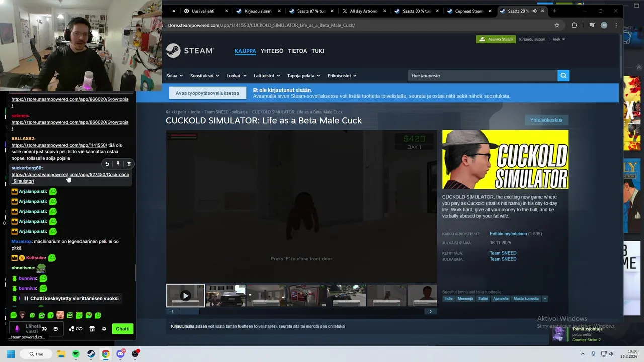
Task: Open the Erittäin myönteinen reviews link
Action: 508,234
